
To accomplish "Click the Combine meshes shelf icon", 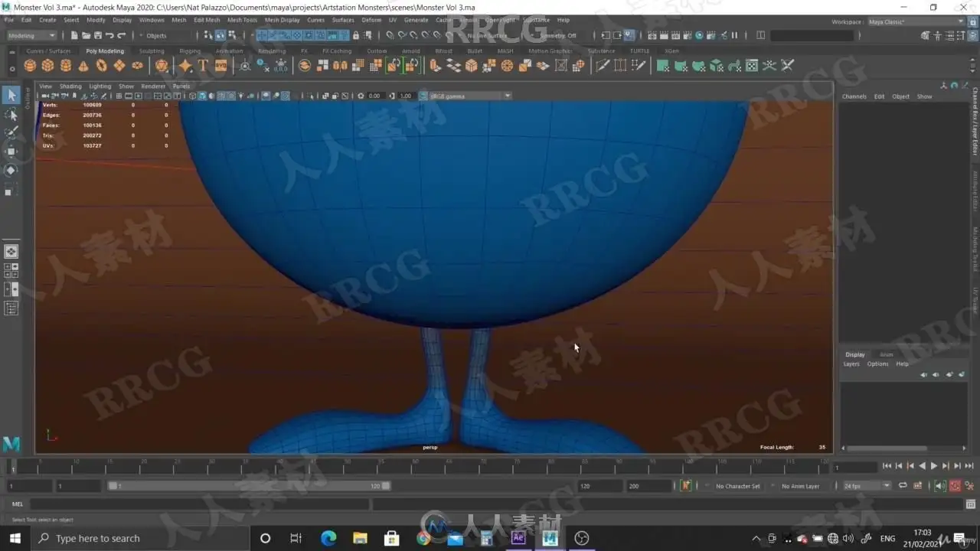I will point(305,66).
